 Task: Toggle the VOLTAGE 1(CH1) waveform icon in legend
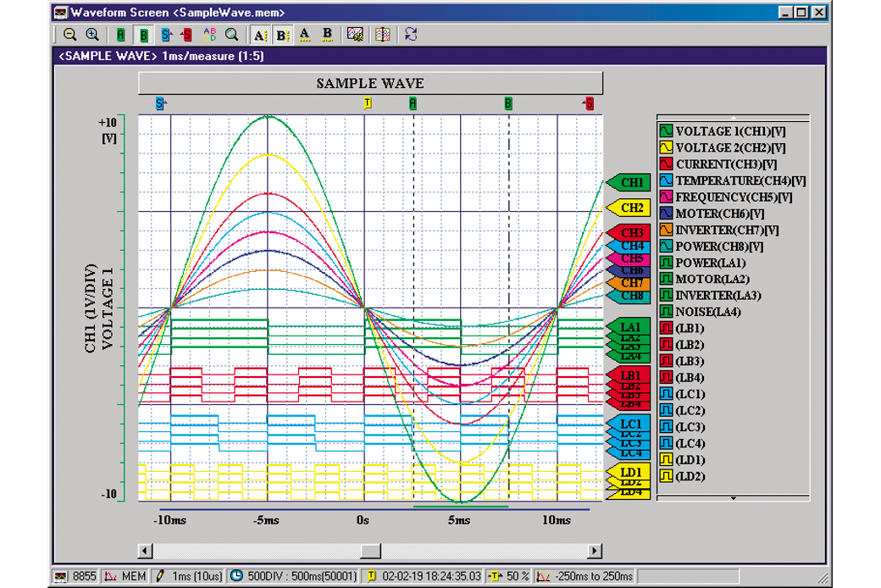[x=666, y=131]
